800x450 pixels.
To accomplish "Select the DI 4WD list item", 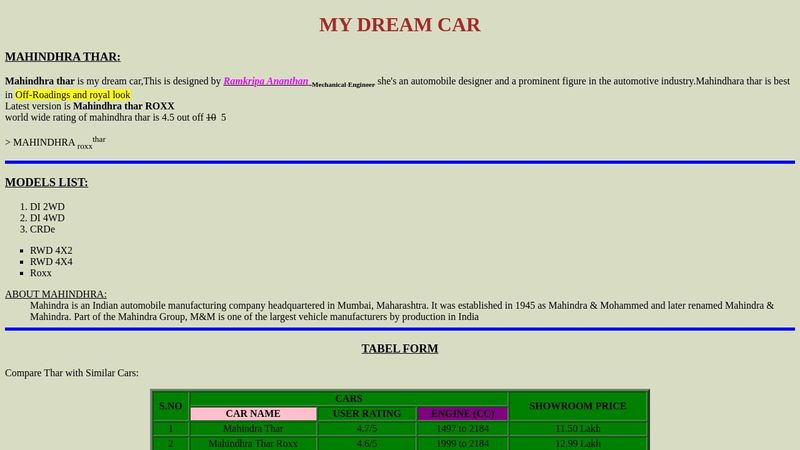I will click(47, 218).
